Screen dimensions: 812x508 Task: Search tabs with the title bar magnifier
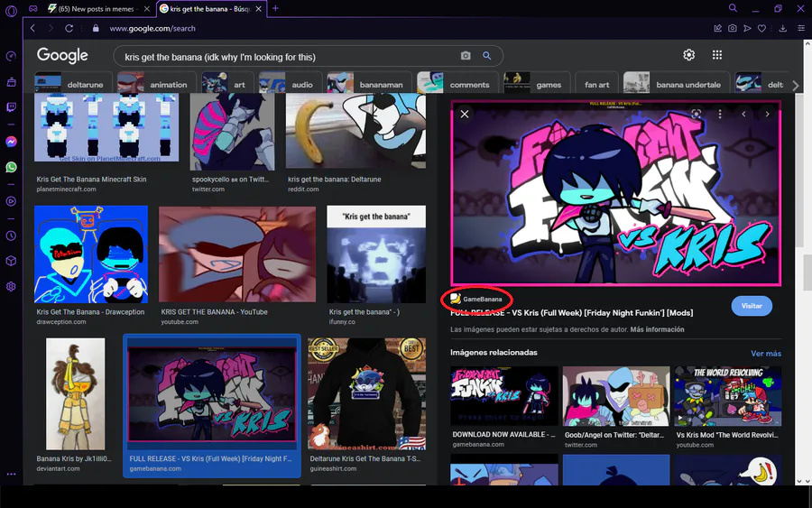(733, 8)
